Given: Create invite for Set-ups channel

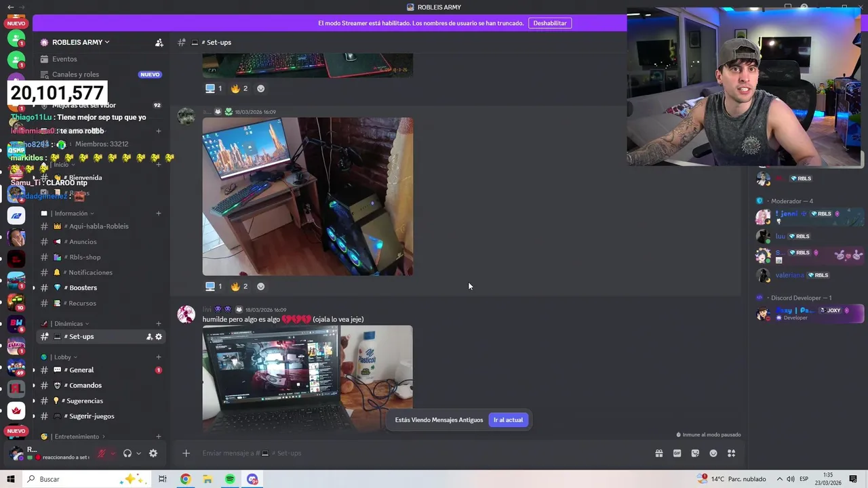Looking at the screenshot, I should 149,337.
